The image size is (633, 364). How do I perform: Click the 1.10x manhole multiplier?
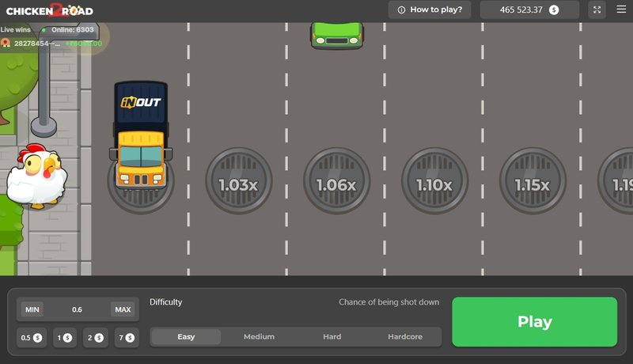pos(434,180)
